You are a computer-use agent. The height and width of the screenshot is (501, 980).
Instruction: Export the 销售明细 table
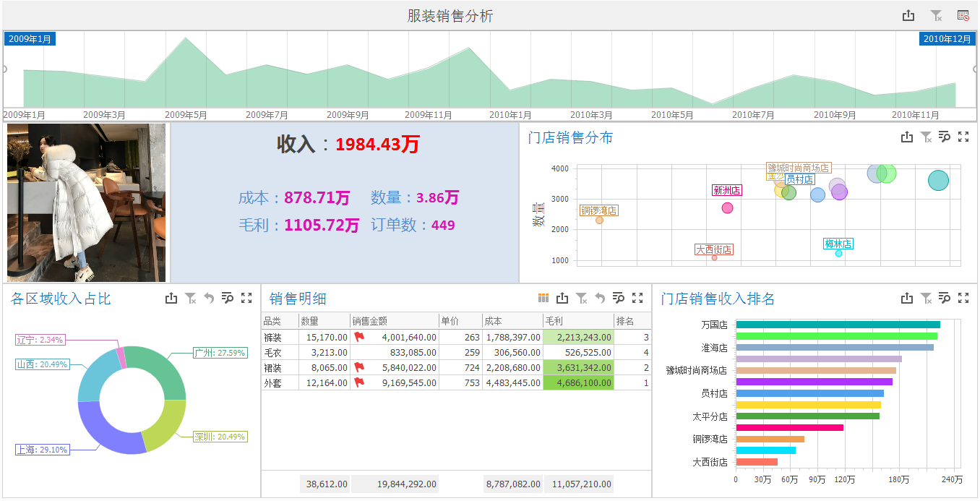[562, 298]
